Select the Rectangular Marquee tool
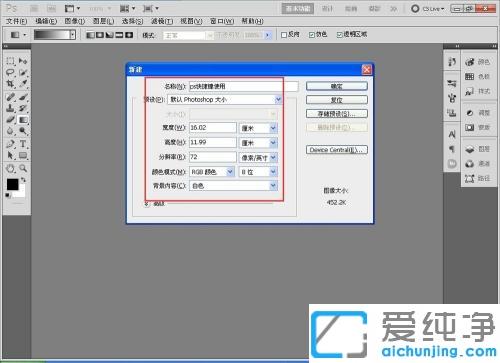Image resolution: width=500 pixels, height=363 pixels. pos(10,61)
